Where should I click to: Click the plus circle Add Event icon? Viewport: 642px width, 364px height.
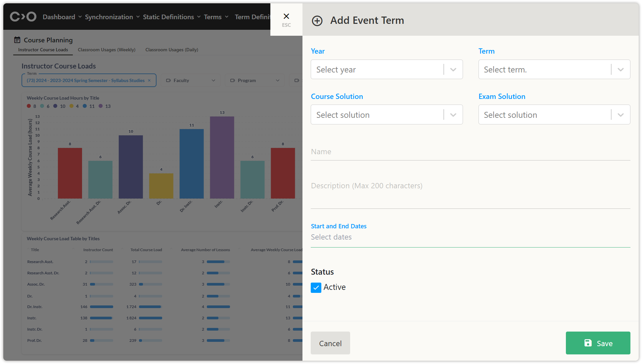[317, 21]
